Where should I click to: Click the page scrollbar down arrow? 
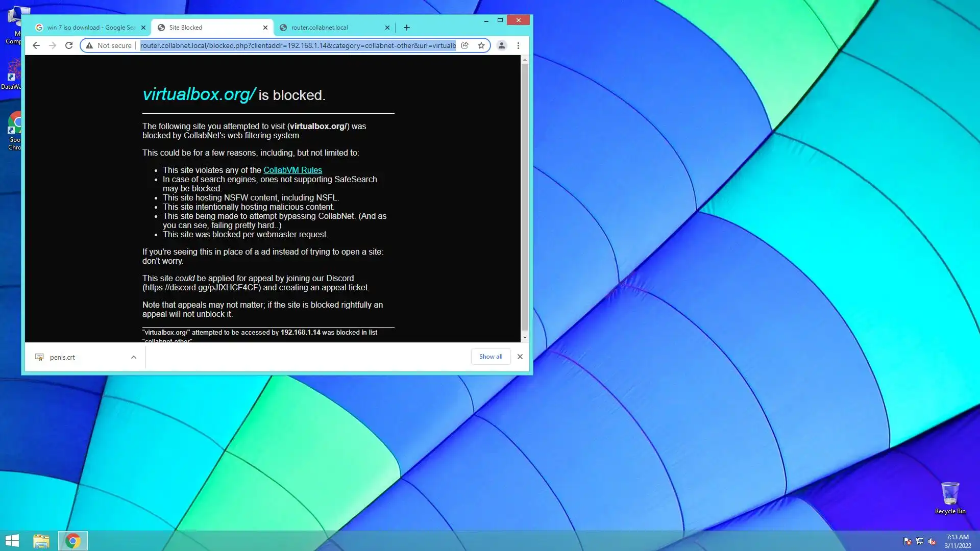[x=525, y=338]
